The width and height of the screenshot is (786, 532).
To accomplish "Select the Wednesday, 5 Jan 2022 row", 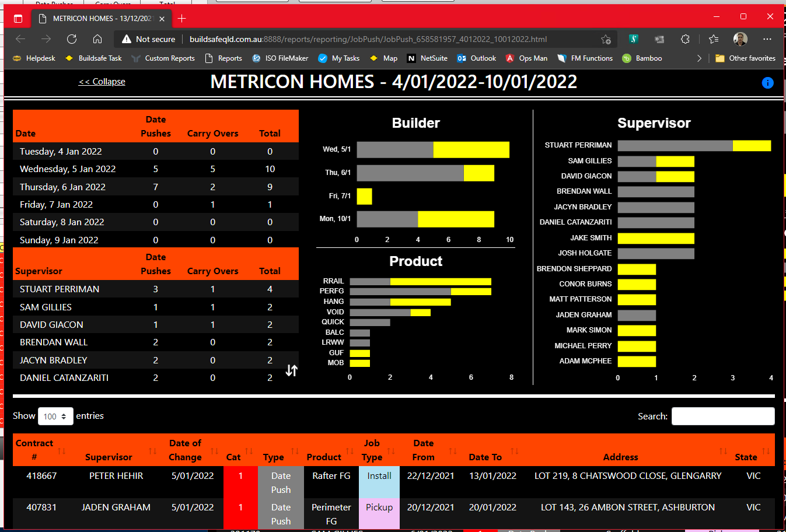I will click(156, 169).
